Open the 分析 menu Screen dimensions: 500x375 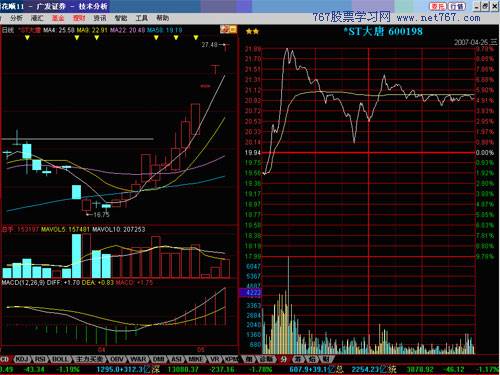16,18
